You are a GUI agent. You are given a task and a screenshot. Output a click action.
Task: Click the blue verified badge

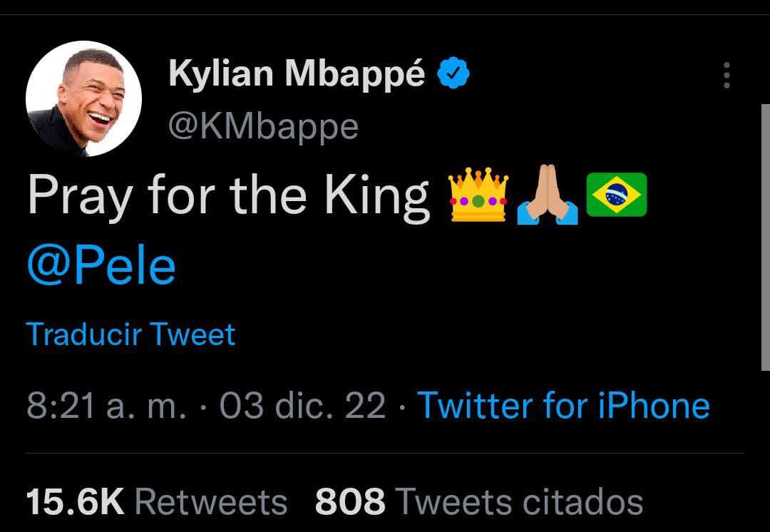click(453, 74)
